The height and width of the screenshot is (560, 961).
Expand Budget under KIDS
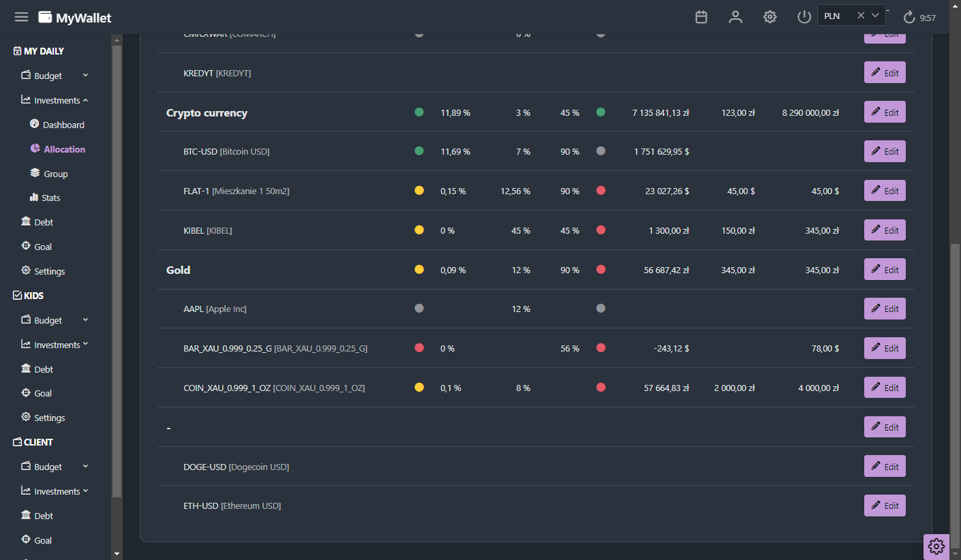[55, 320]
